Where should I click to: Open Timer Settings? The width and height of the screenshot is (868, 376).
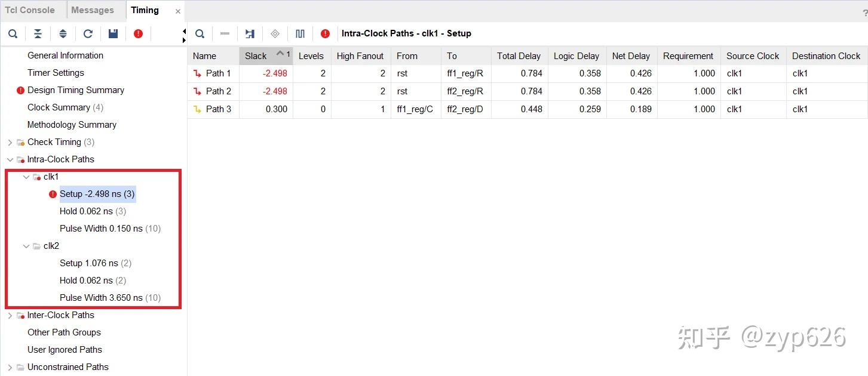56,73
